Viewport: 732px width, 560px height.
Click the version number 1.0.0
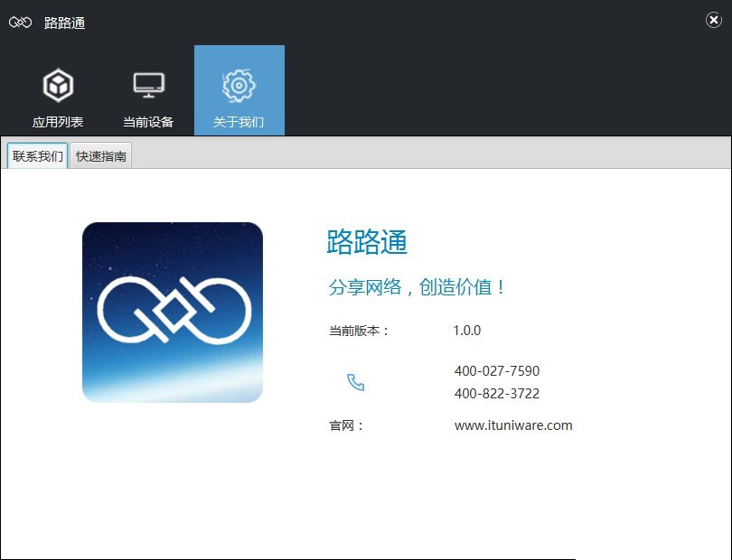[x=466, y=331]
